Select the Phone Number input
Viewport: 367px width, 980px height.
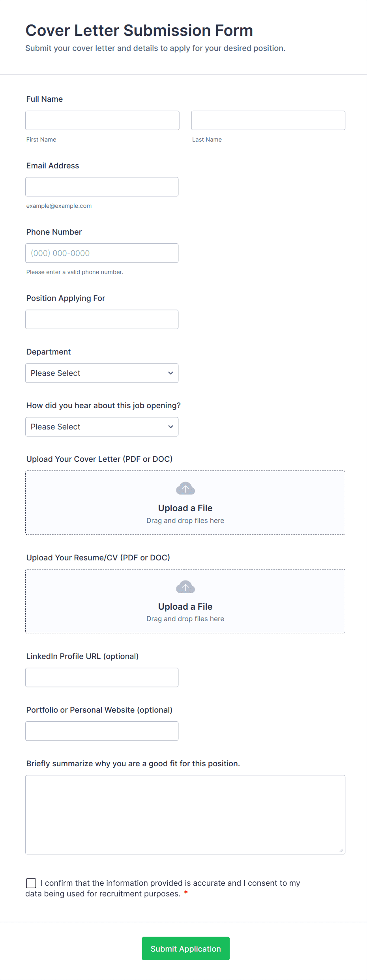pyautogui.click(x=102, y=253)
